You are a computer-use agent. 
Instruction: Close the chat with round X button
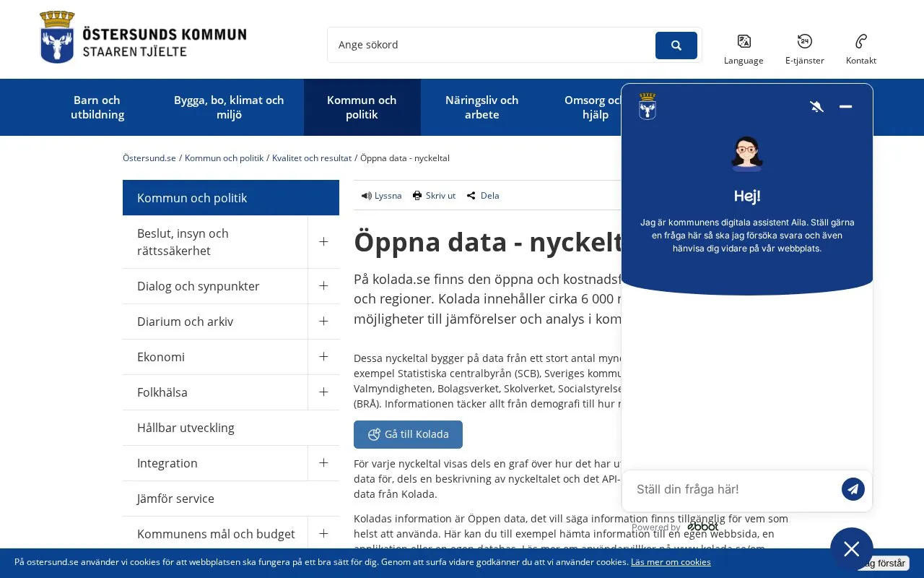tap(852, 549)
